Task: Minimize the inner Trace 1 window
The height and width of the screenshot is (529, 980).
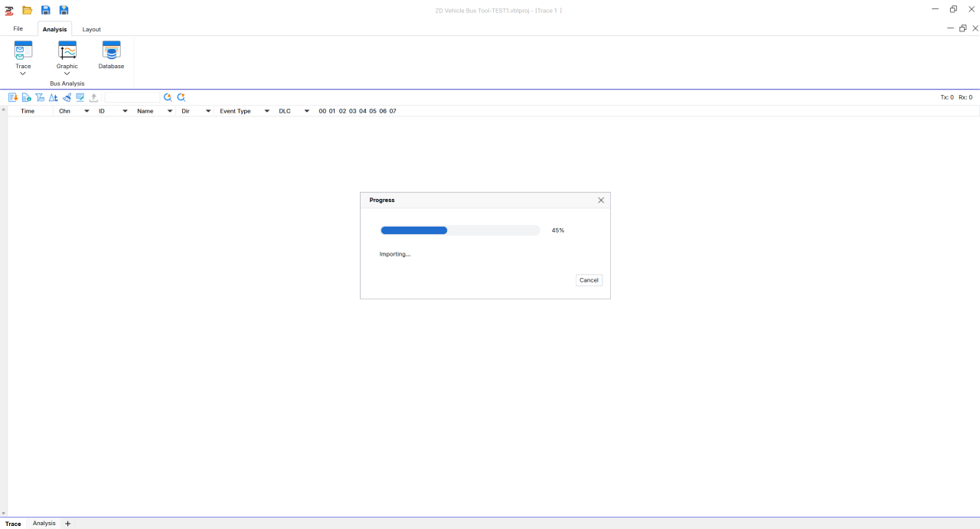Action: click(x=951, y=28)
